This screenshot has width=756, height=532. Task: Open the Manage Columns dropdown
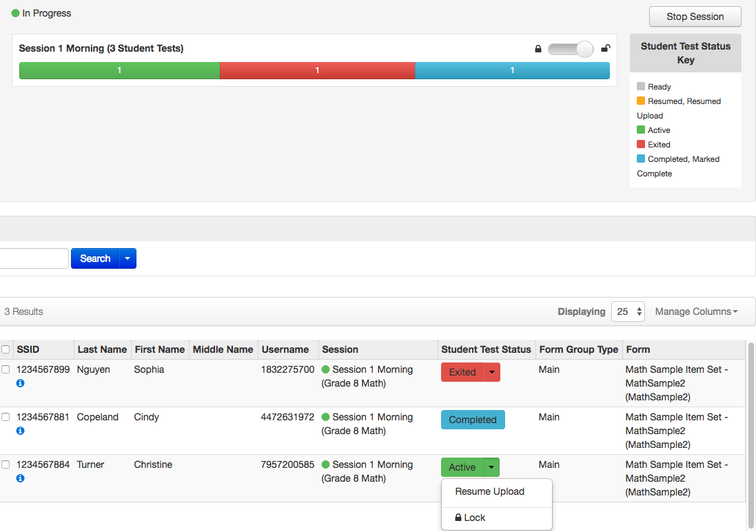click(x=696, y=311)
